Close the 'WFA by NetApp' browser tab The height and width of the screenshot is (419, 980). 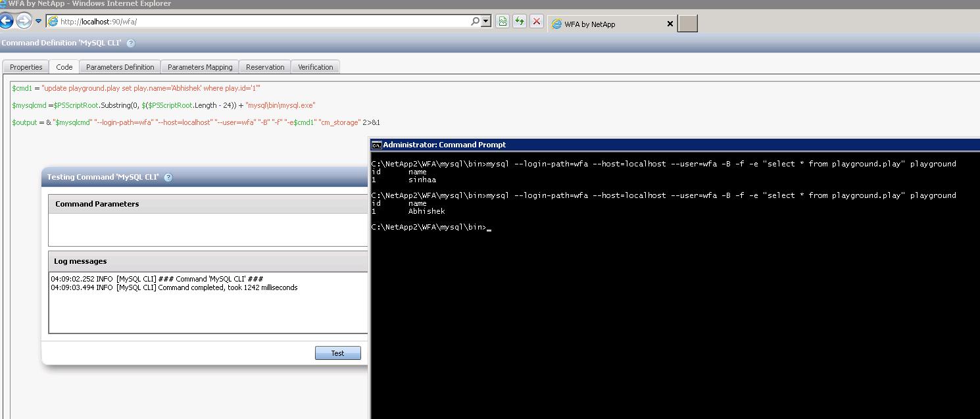(x=670, y=24)
